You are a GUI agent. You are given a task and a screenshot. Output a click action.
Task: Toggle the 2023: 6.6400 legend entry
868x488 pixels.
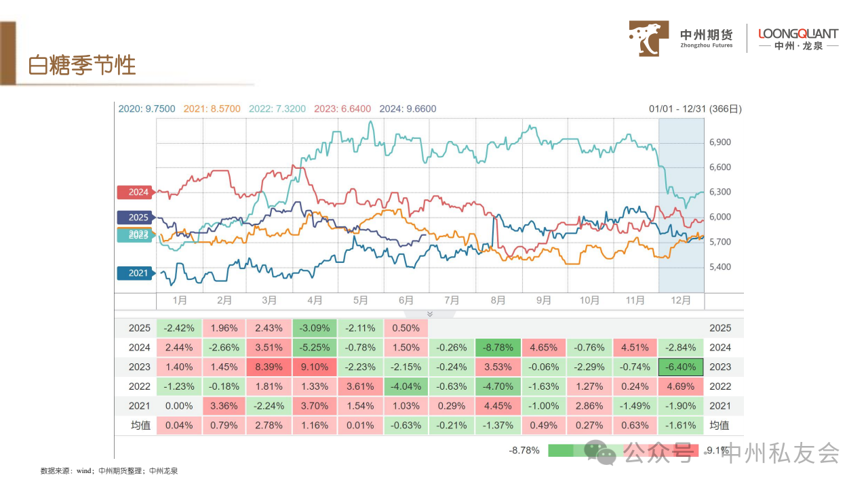click(x=342, y=108)
